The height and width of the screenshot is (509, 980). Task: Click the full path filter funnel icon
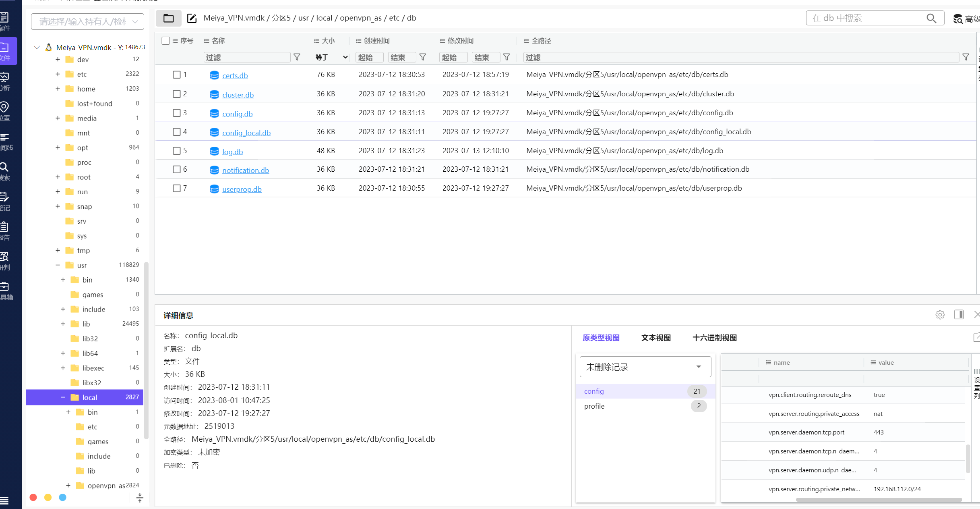[x=966, y=57]
